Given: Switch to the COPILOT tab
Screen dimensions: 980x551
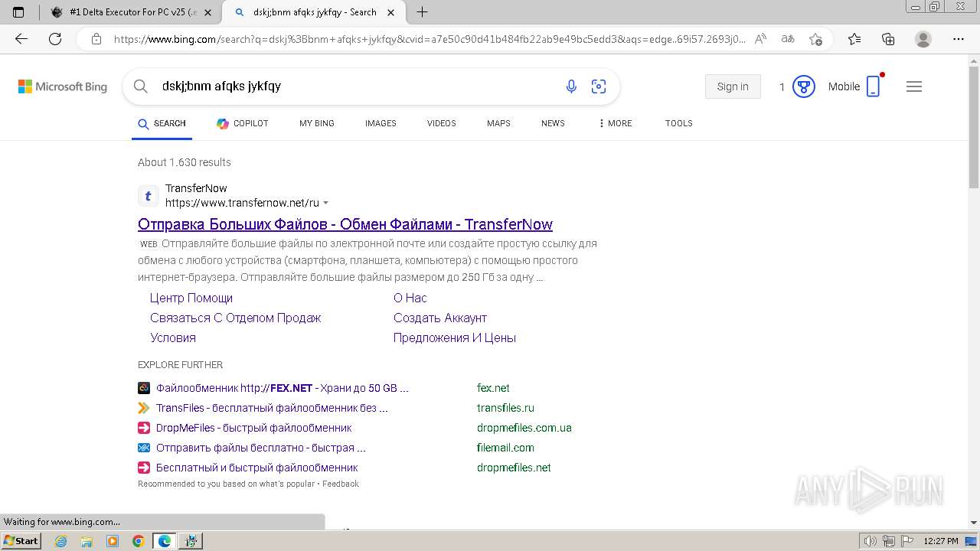Looking at the screenshot, I should (243, 123).
